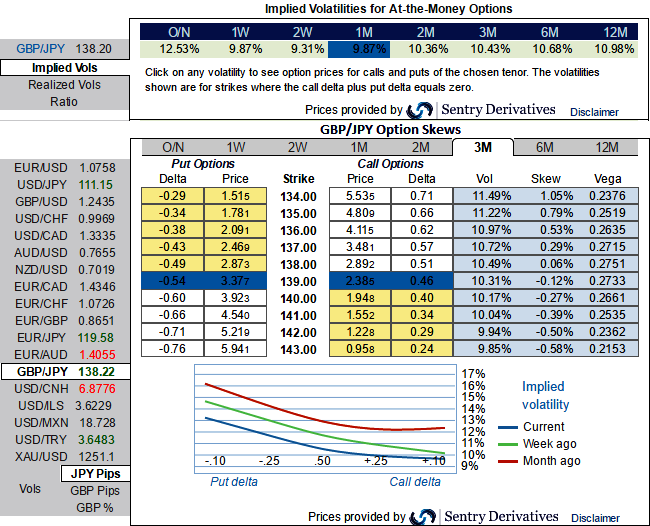Select USD/CAD currency pair
This screenshot has width=650, height=526.
[65, 236]
